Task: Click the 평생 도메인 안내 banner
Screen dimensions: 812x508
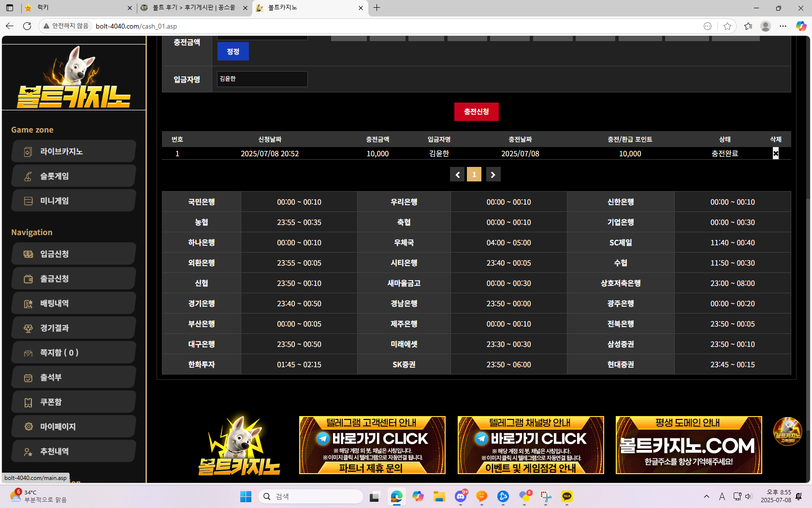Action: [x=689, y=445]
